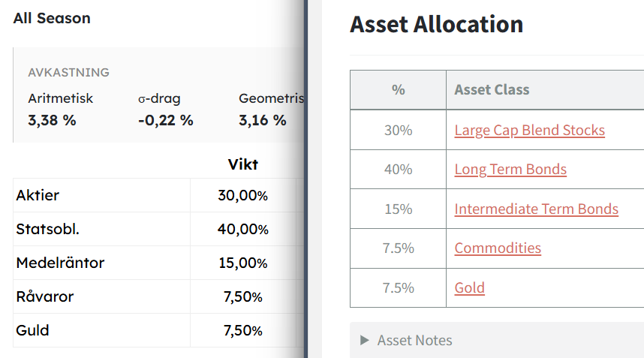
Task: Open the Large Cap Blend Stocks link
Action: pyautogui.click(x=529, y=131)
